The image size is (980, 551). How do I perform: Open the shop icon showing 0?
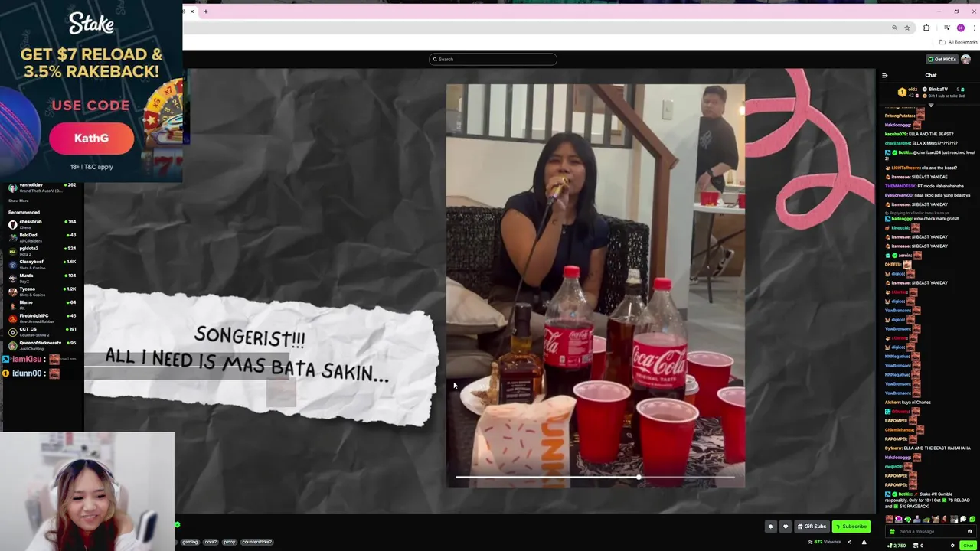[x=918, y=546]
